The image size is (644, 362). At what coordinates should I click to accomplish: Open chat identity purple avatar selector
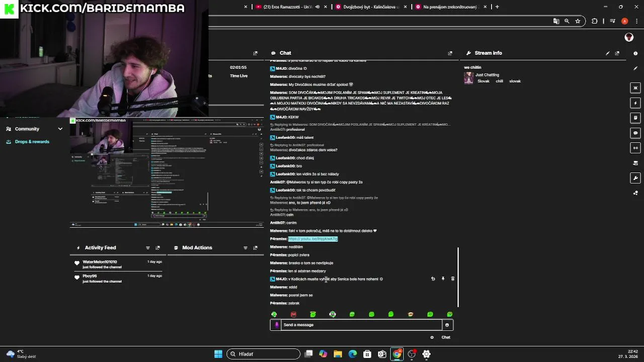coord(276,325)
